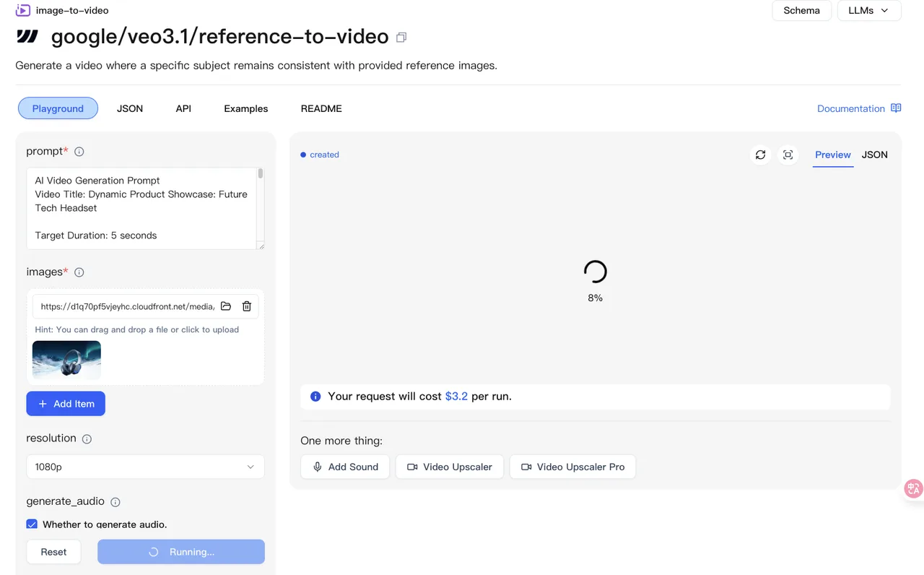This screenshot has width=924, height=575.
Task: Click the '8%' progress text
Action: tap(595, 298)
